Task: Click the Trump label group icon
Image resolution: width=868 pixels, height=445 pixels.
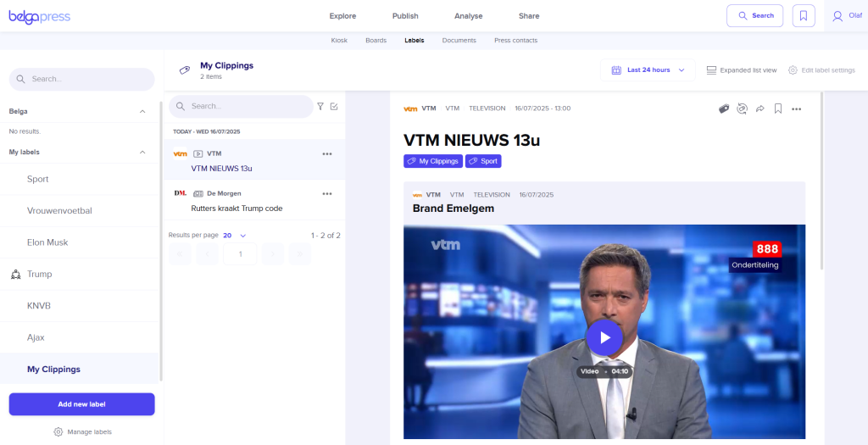Action: (x=15, y=274)
